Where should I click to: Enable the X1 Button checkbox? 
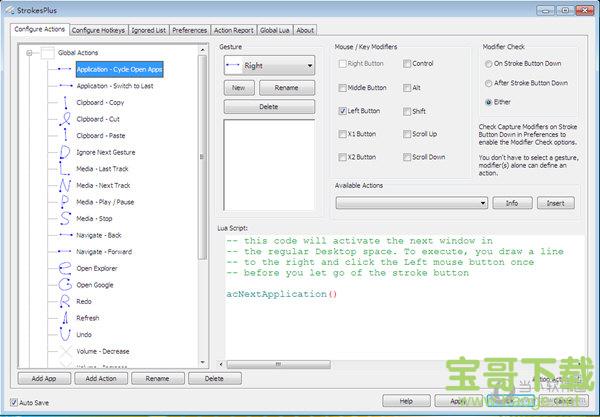click(342, 134)
